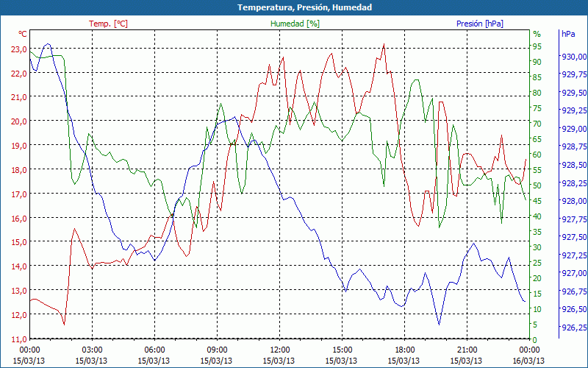Click humidity axis value 20
Screen dimensions: 588x368
[537, 278]
